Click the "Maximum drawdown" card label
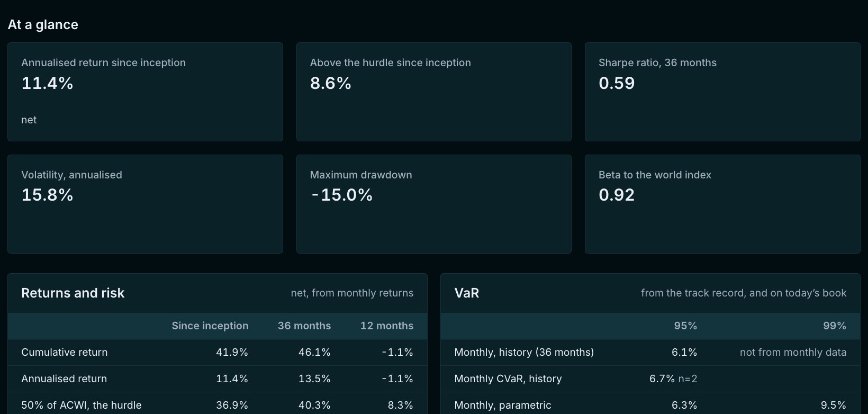868x414 pixels. coord(361,175)
